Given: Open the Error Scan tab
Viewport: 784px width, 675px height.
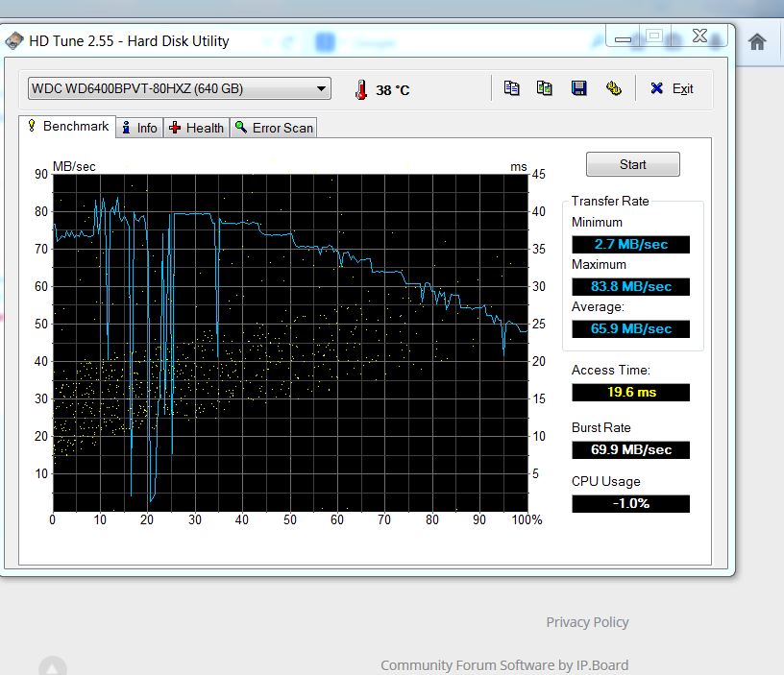Looking at the screenshot, I should [x=274, y=128].
